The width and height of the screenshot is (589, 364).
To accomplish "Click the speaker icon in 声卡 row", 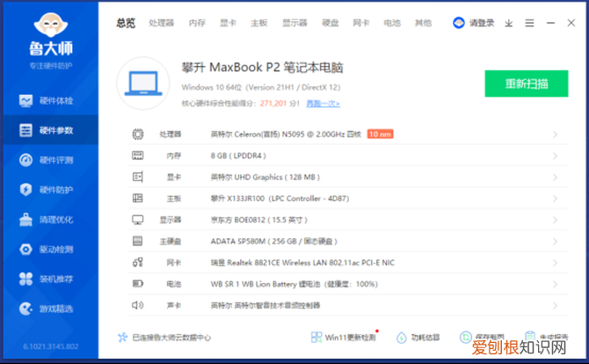I will (138, 305).
